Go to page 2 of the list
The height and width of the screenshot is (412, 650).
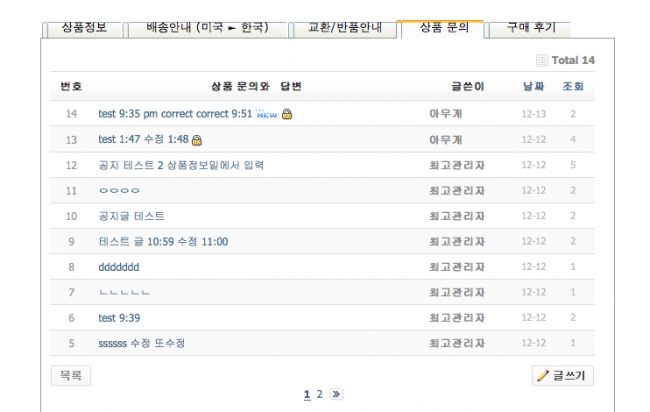pos(320,394)
